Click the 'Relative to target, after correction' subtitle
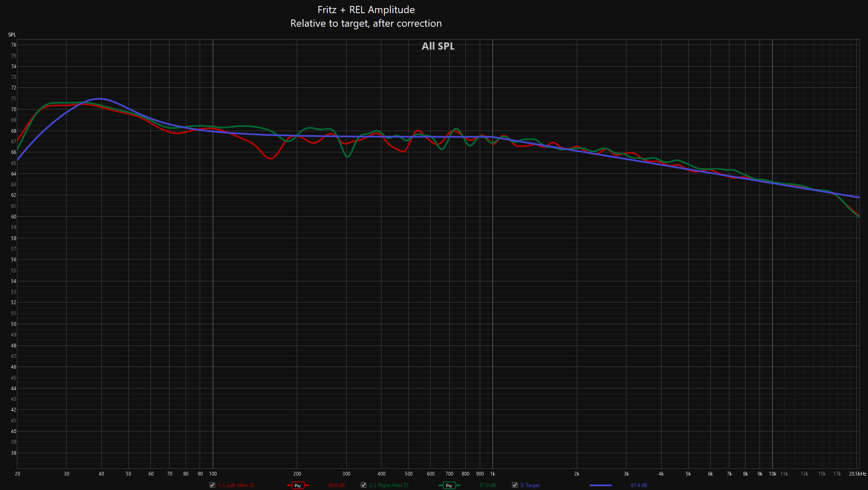 coord(366,23)
